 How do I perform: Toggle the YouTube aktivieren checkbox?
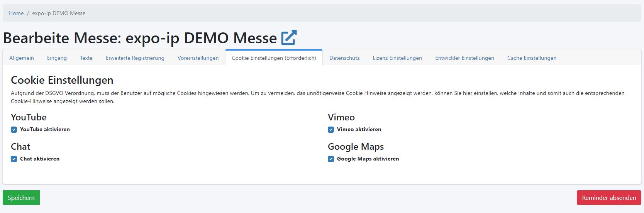click(x=14, y=130)
